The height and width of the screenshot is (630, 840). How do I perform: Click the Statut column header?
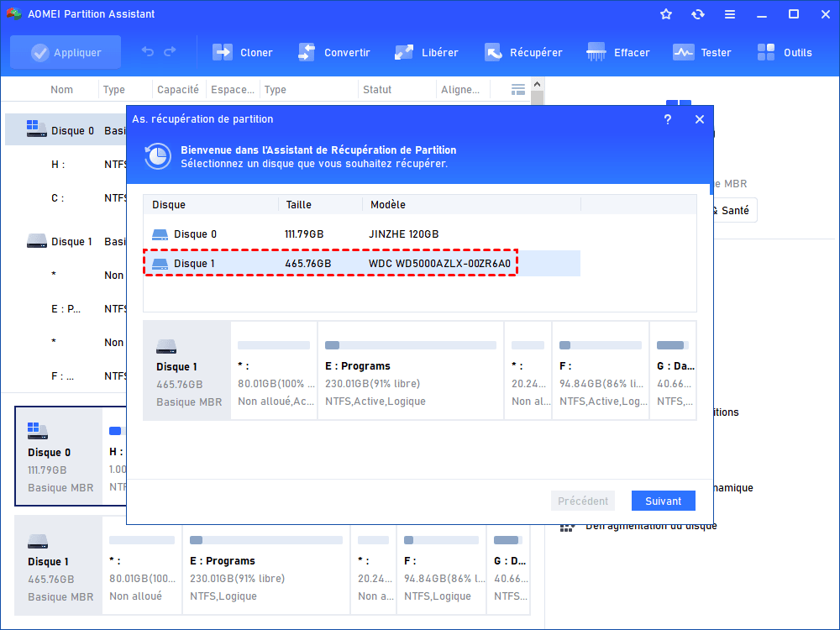(x=377, y=90)
